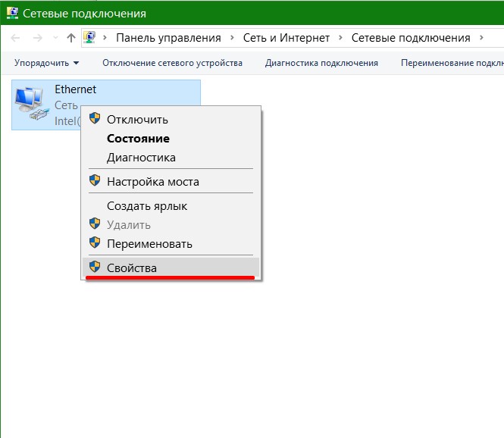Choose Отключить in context menu
This screenshot has width=504, height=438.
point(171,120)
